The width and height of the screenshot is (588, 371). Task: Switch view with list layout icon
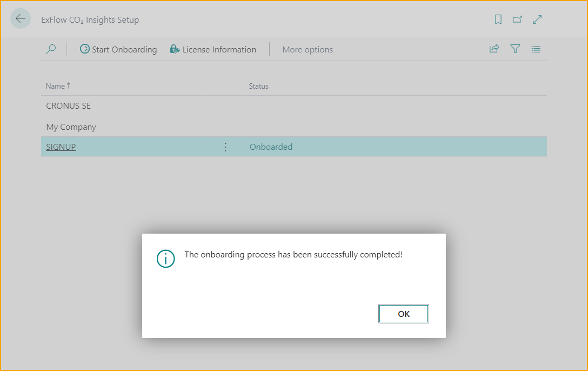point(536,49)
